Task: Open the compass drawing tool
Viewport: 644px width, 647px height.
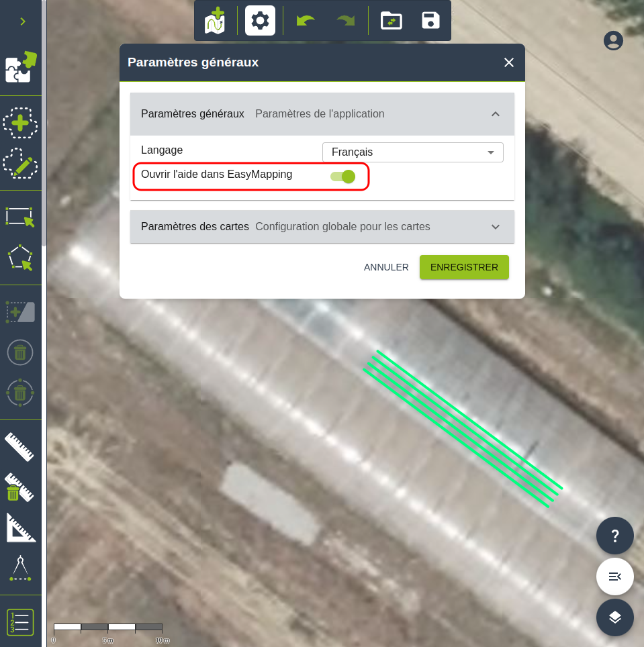Action: (20, 568)
